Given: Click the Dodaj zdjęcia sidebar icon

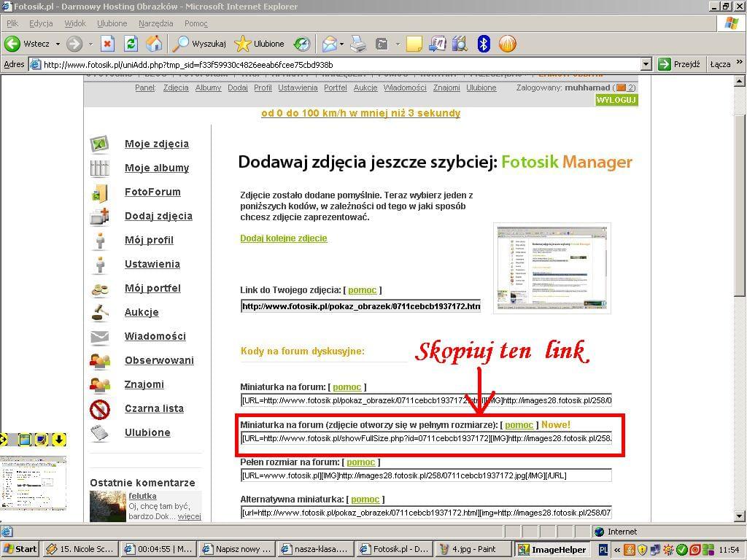Looking at the screenshot, I should point(99,216).
